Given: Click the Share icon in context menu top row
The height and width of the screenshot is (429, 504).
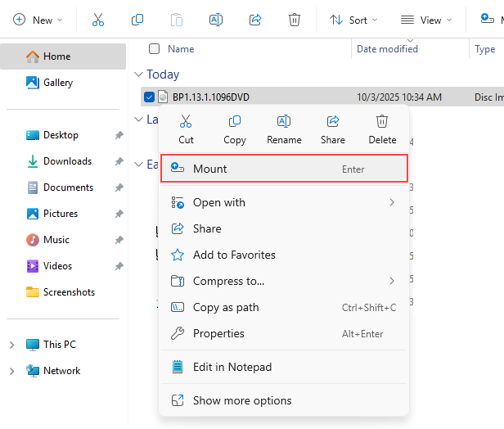Looking at the screenshot, I should [x=333, y=122].
